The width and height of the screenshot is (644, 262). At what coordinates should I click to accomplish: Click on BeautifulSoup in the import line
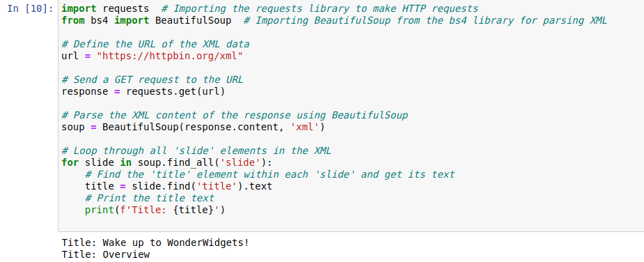(193, 21)
